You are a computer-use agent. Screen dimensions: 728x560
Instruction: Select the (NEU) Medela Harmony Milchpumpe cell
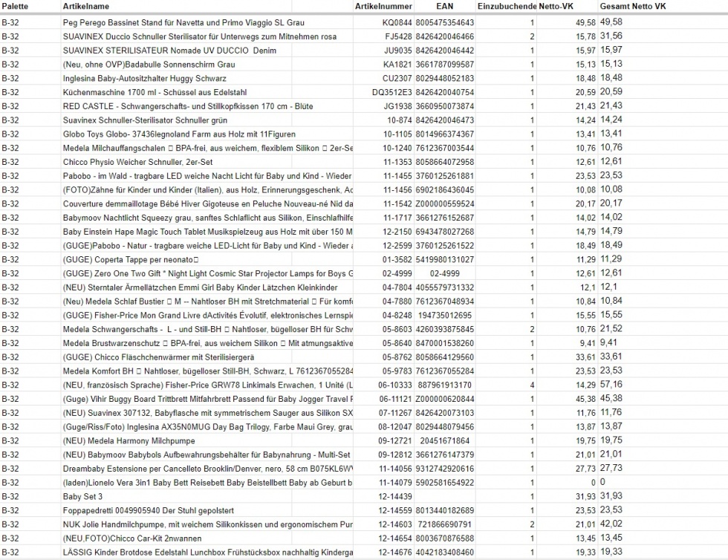point(129,440)
